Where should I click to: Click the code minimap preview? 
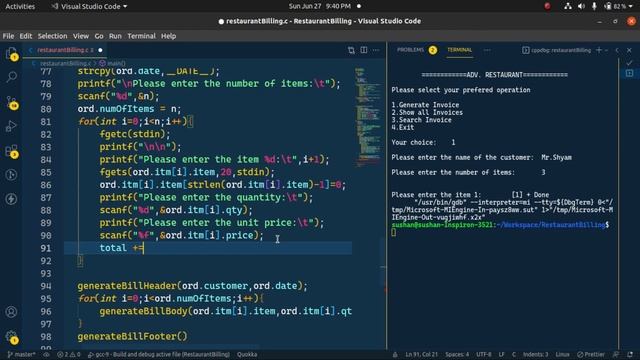coord(368,118)
